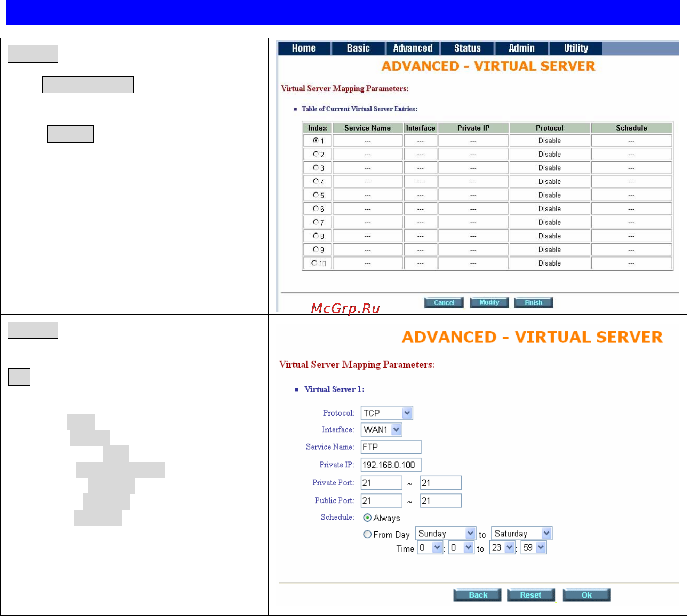Viewport: 687px width, 616px height.
Task: Select virtual server entry index 7
Action: point(315,222)
